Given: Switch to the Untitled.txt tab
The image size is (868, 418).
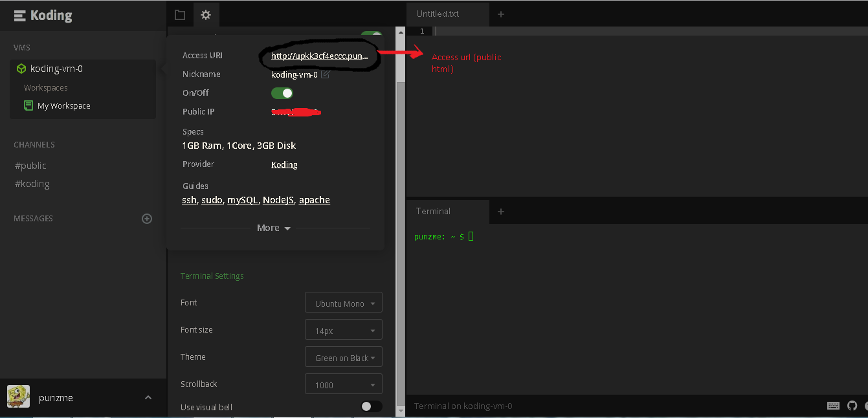Looking at the screenshot, I should coord(439,14).
